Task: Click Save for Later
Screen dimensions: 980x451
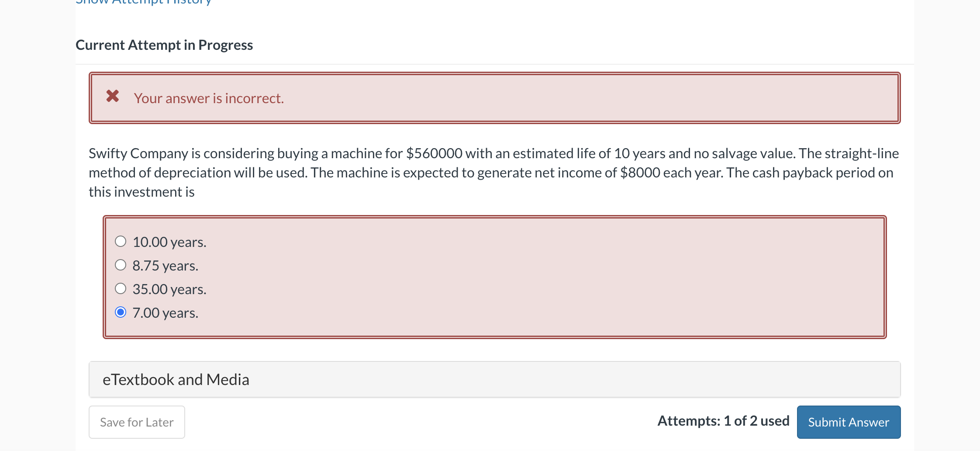Action: click(136, 422)
